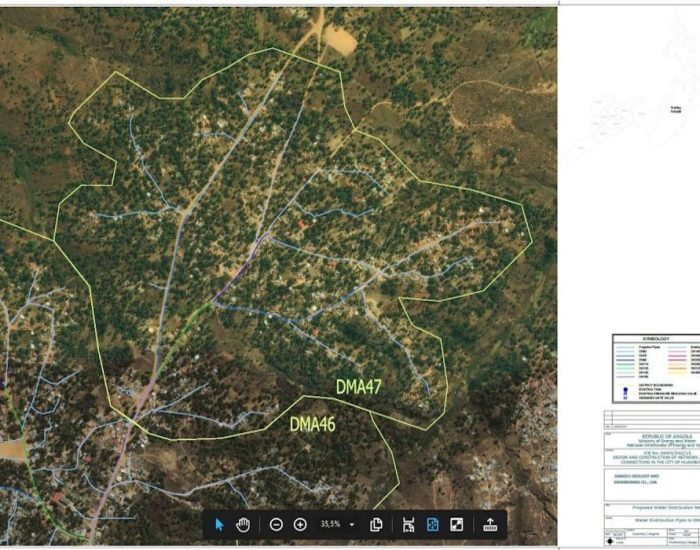The height and width of the screenshot is (550, 700).
Task: Open the zoom level dropdown arrow
Action: pyautogui.click(x=352, y=524)
